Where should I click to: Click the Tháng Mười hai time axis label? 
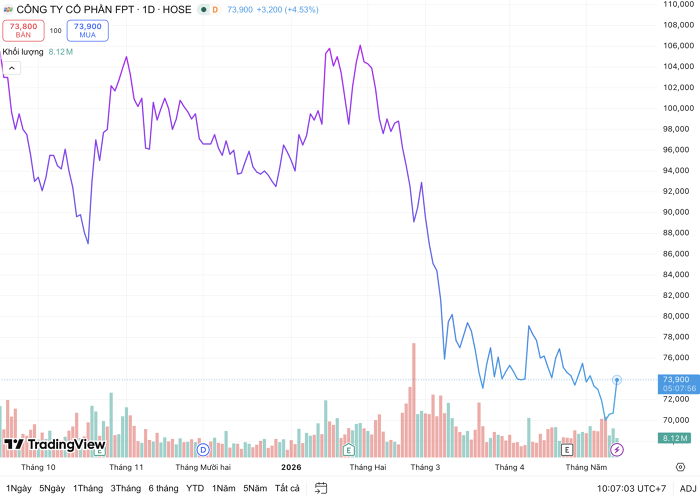203,467
